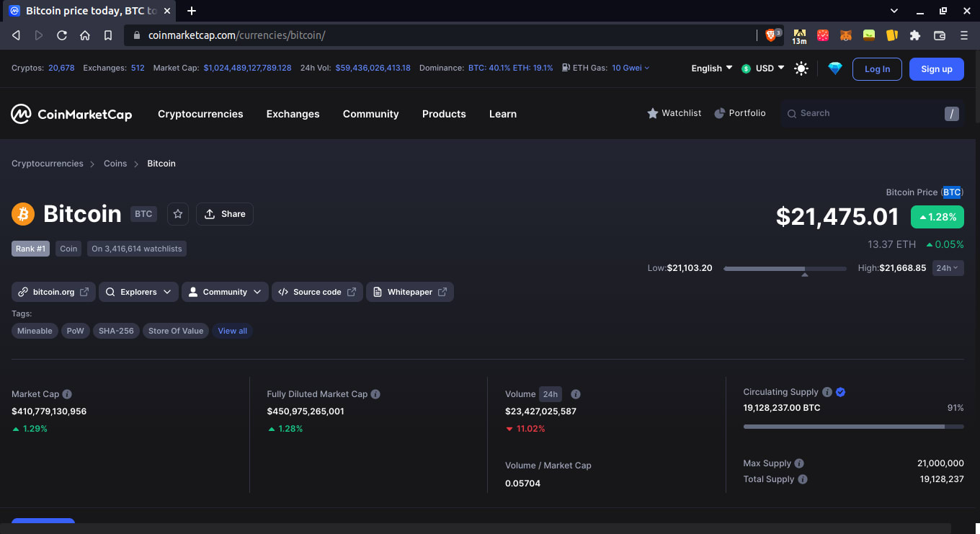Viewport: 980px width, 534px height.
Task: Open the Community nav menu
Action: click(370, 114)
